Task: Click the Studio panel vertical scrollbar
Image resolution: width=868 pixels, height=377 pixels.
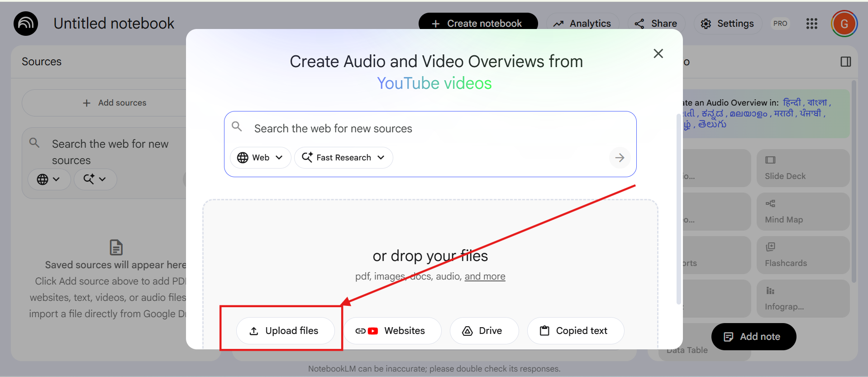Action: click(x=854, y=181)
